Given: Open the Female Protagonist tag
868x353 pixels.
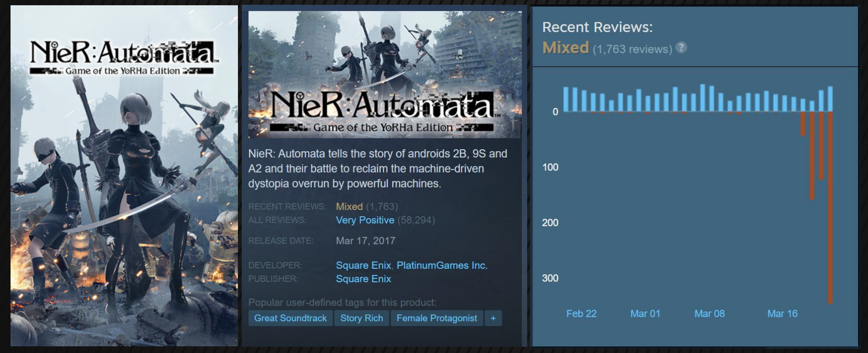Looking at the screenshot, I should (437, 318).
